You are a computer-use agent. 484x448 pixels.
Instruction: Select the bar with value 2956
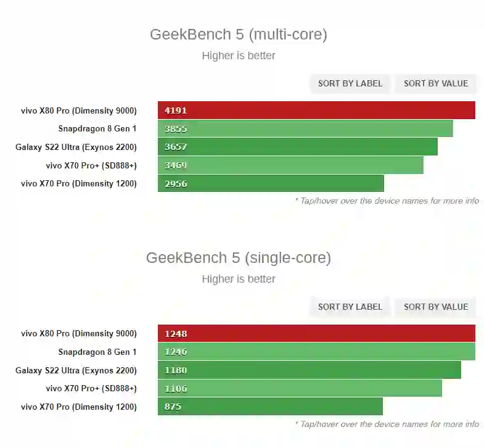[271, 183]
